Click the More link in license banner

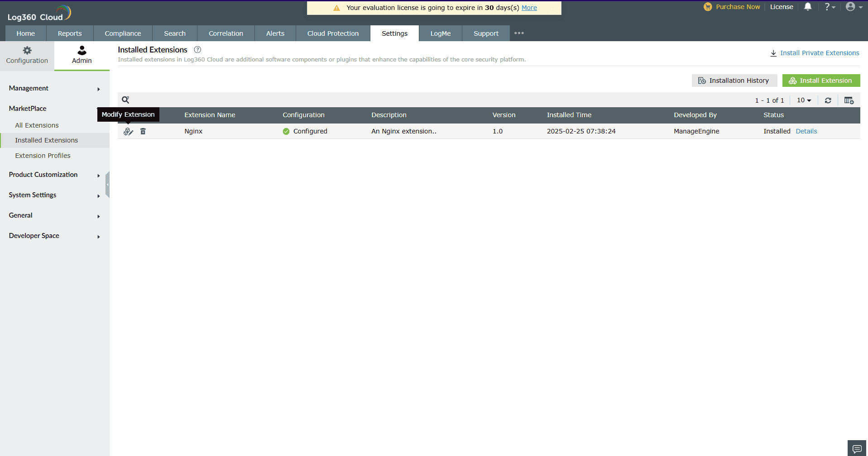pyautogui.click(x=529, y=8)
